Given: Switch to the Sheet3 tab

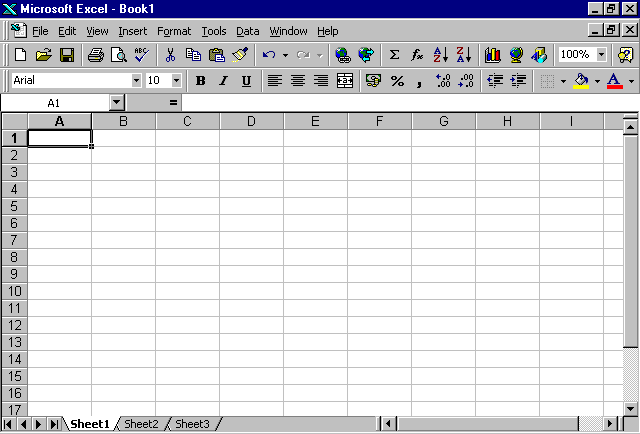Looking at the screenshot, I should tap(192, 424).
